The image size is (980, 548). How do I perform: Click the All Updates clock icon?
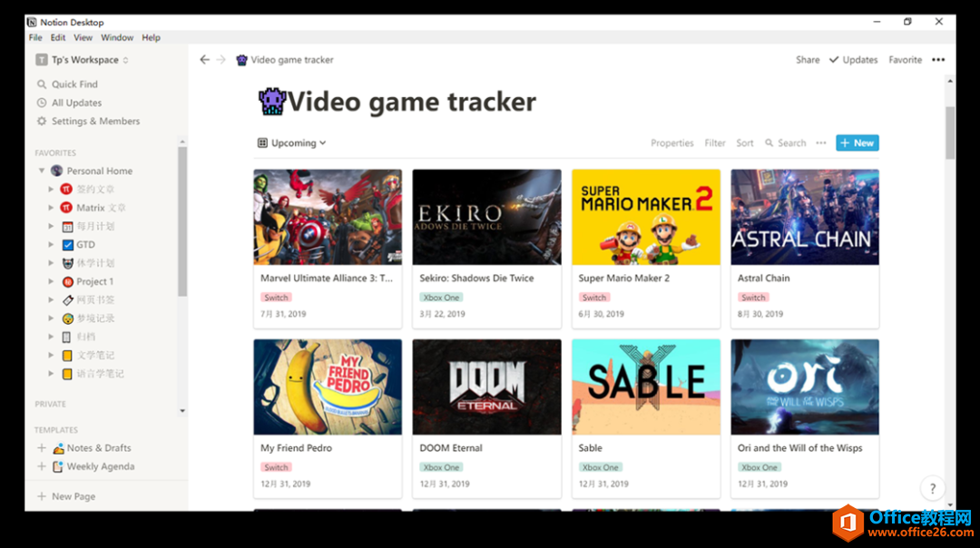42,103
